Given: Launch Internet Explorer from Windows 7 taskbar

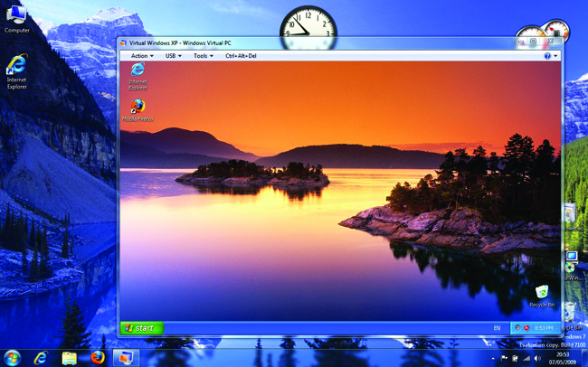Looking at the screenshot, I should click(x=41, y=358).
